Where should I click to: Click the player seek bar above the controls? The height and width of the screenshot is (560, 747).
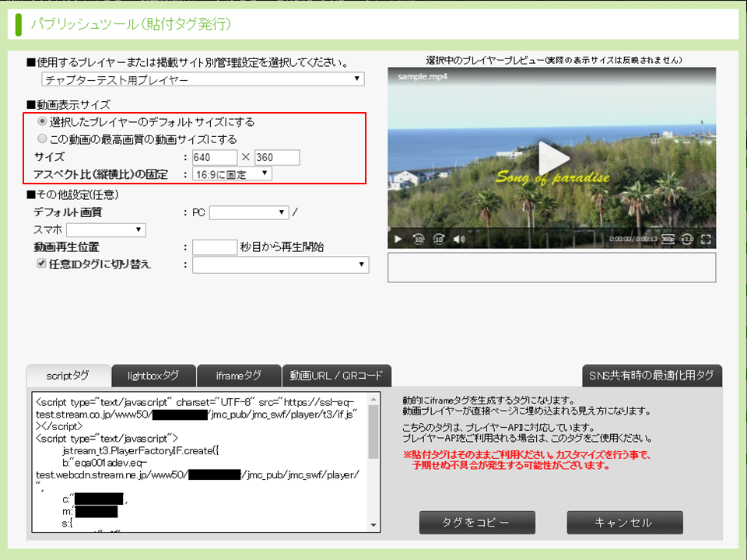[x=552, y=229]
